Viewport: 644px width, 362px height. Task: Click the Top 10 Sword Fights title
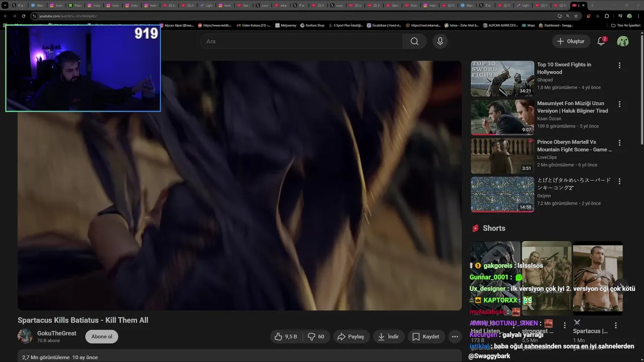point(564,68)
